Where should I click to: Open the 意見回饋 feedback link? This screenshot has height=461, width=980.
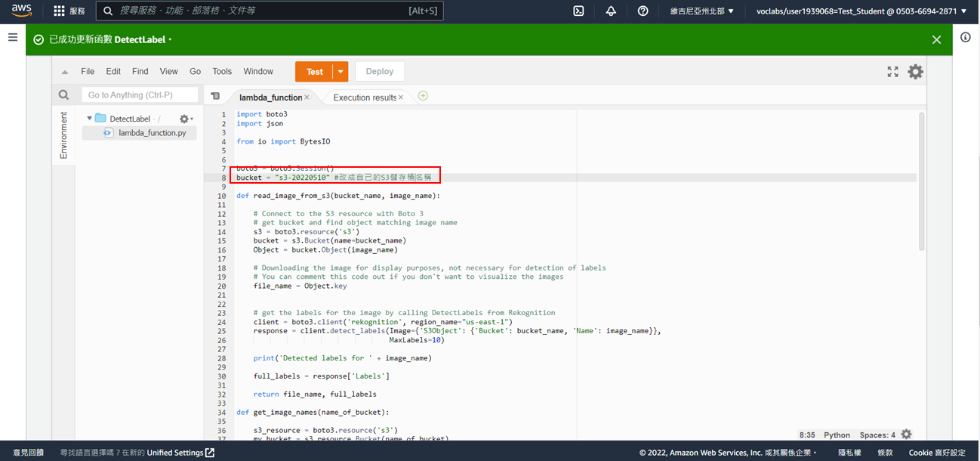point(29,453)
